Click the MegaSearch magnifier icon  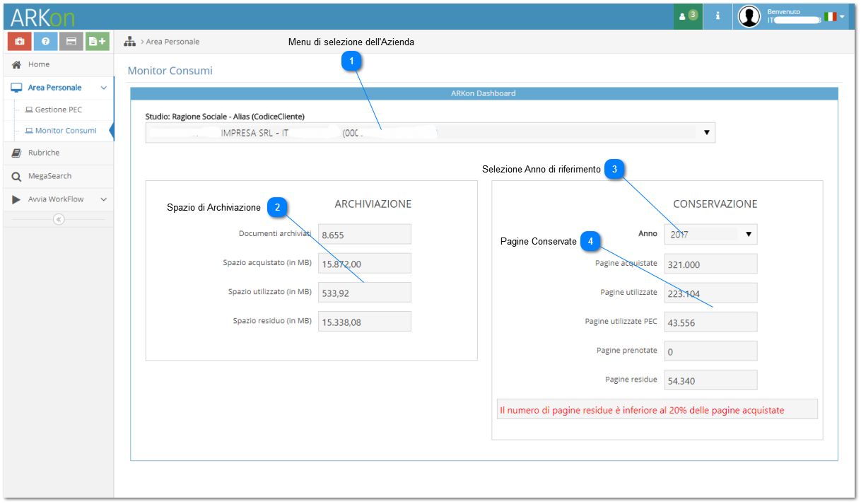(x=16, y=176)
